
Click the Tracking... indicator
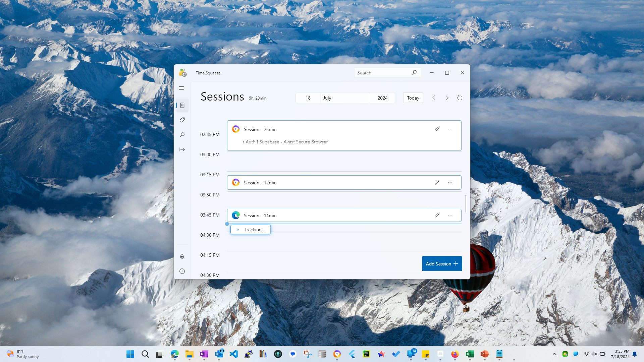coord(251,230)
